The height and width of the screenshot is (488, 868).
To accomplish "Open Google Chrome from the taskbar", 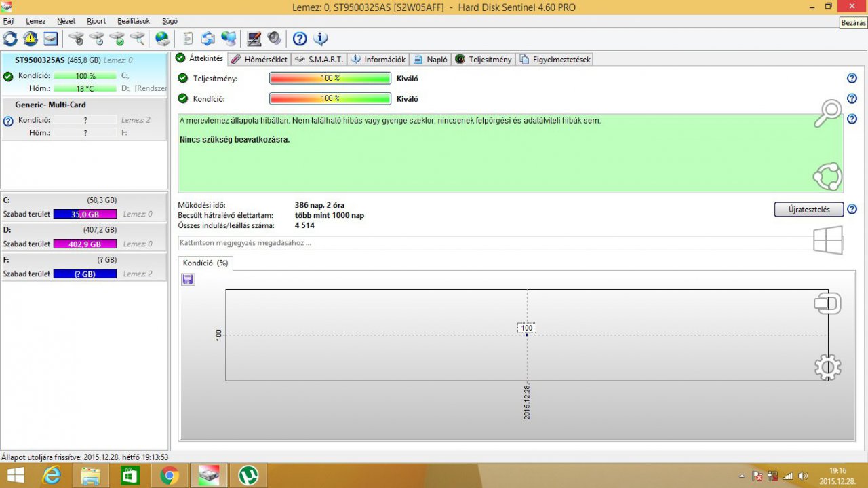I will tap(170, 476).
